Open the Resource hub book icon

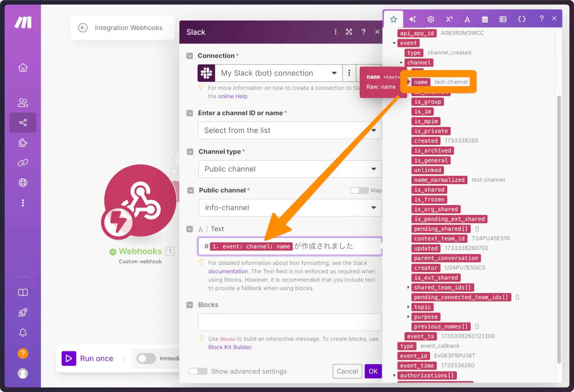click(x=22, y=293)
